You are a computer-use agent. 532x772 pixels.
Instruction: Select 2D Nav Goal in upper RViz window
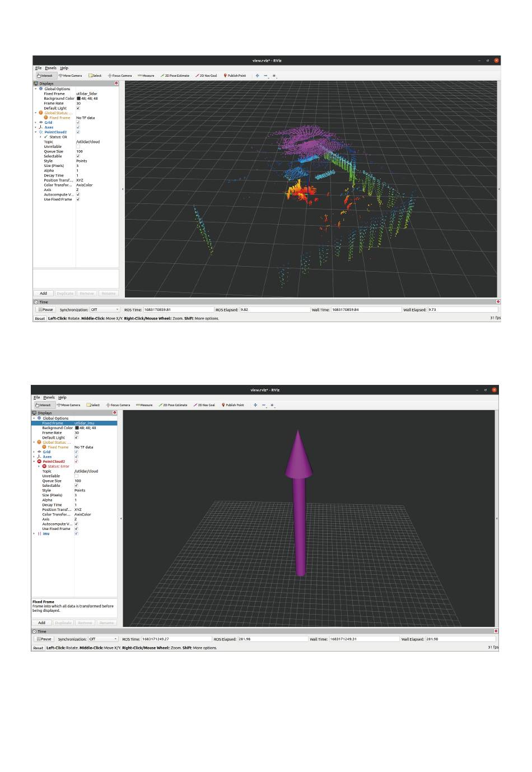[x=207, y=76]
